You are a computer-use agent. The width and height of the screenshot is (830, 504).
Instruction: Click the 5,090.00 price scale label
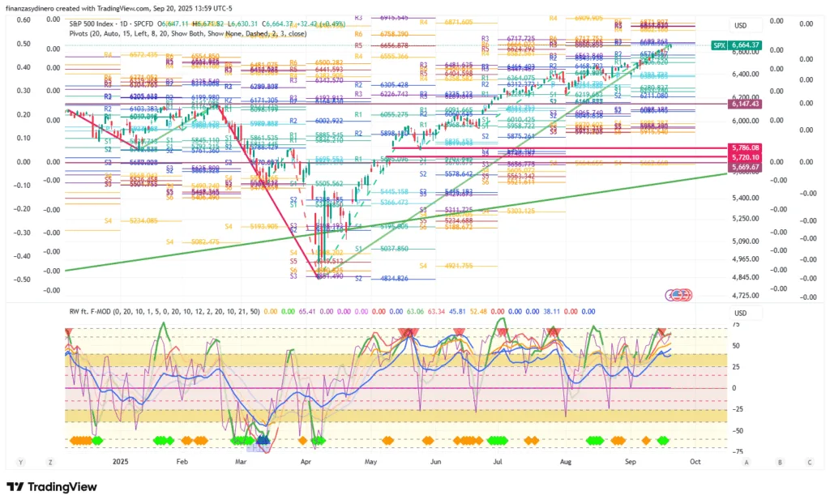pos(746,241)
